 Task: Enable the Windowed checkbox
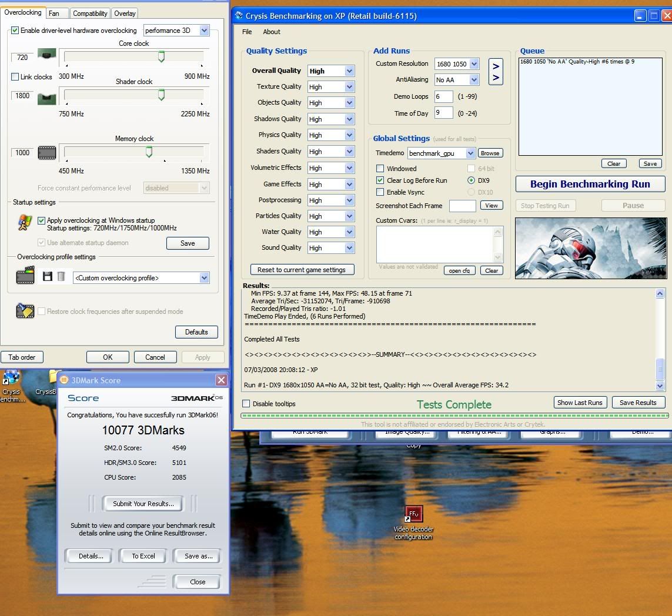(x=380, y=168)
